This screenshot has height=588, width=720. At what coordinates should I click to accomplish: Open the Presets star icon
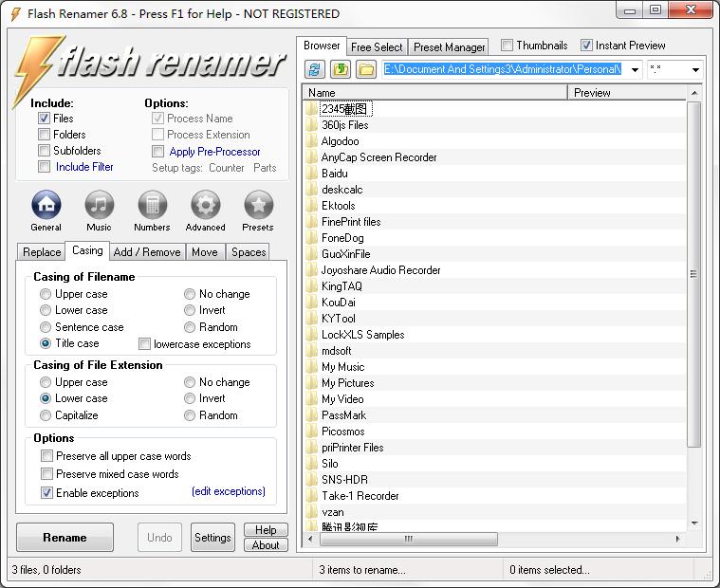259,205
